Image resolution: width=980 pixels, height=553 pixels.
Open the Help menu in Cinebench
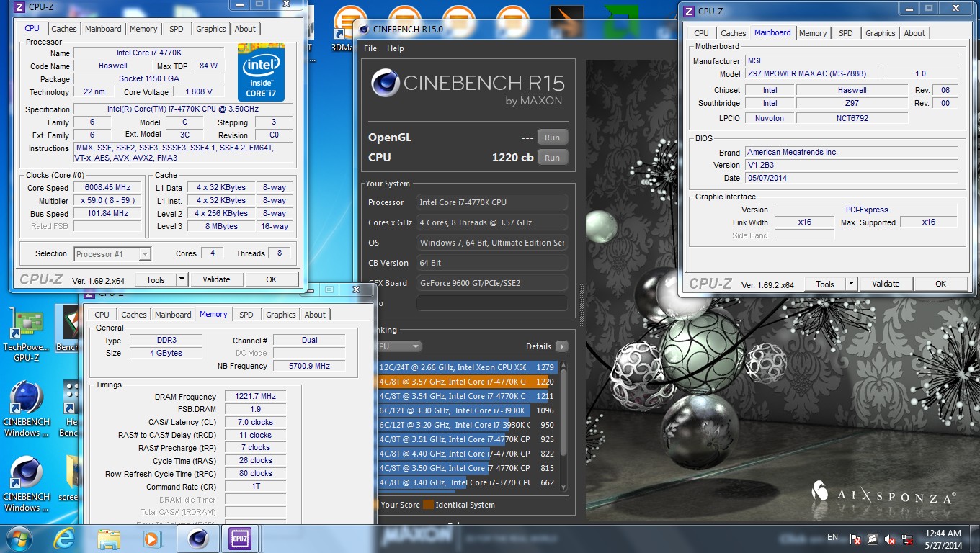pyautogui.click(x=396, y=48)
